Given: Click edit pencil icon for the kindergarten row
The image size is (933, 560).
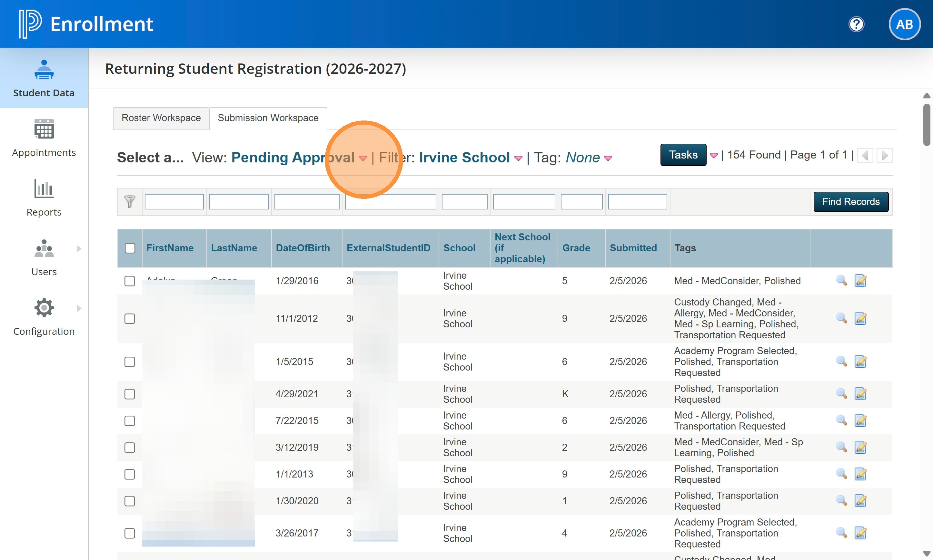Looking at the screenshot, I should [x=860, y=394].
